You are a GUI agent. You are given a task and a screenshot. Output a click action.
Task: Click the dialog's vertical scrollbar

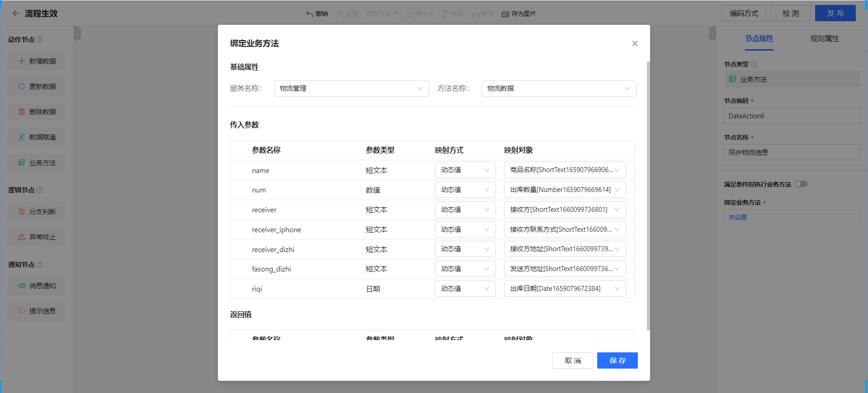click(648, 196)
